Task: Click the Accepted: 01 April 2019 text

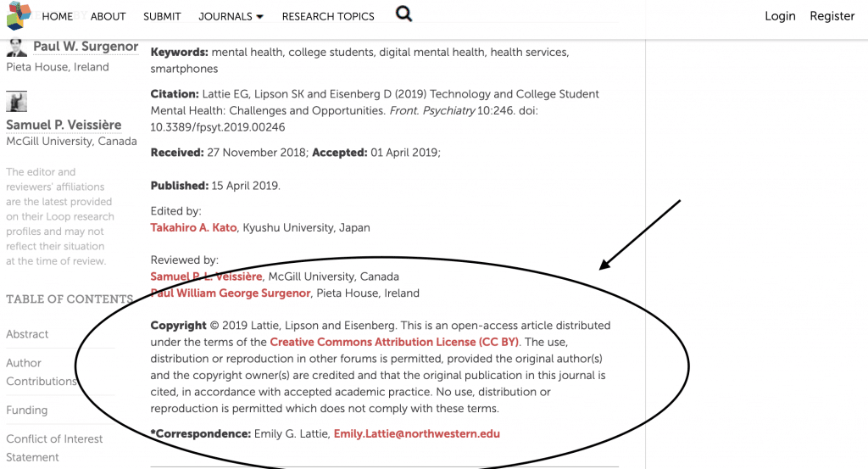Action: 376,153
